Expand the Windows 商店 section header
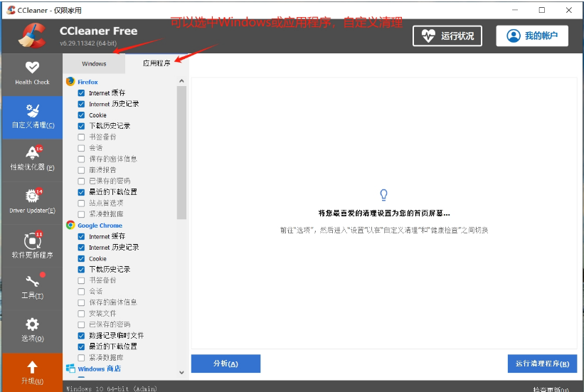Screen dimensions: 584x392 tap(99, 369)
